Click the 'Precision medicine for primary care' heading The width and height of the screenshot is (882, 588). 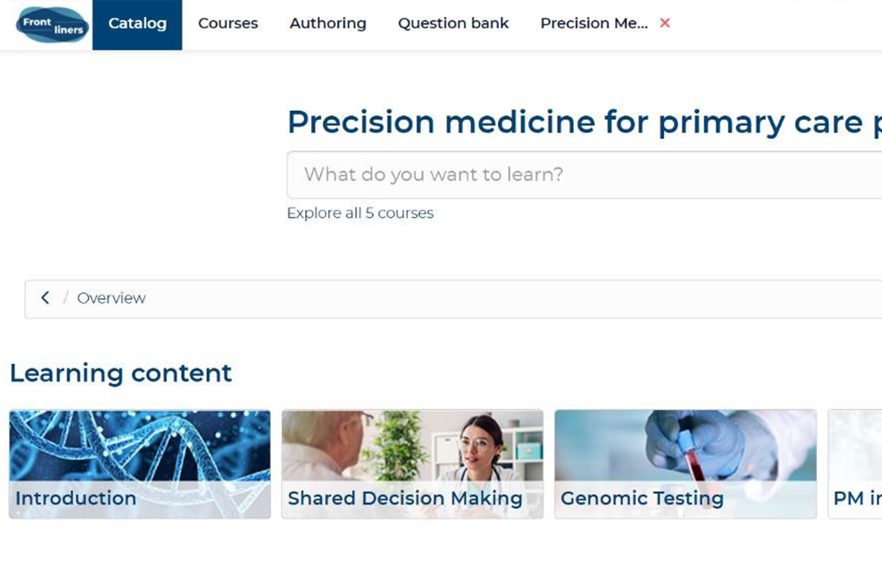click(x=584, y=122)
